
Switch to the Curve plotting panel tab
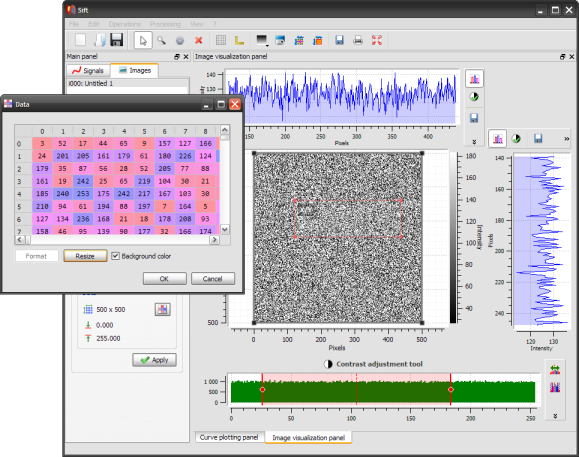click(229, 437)
